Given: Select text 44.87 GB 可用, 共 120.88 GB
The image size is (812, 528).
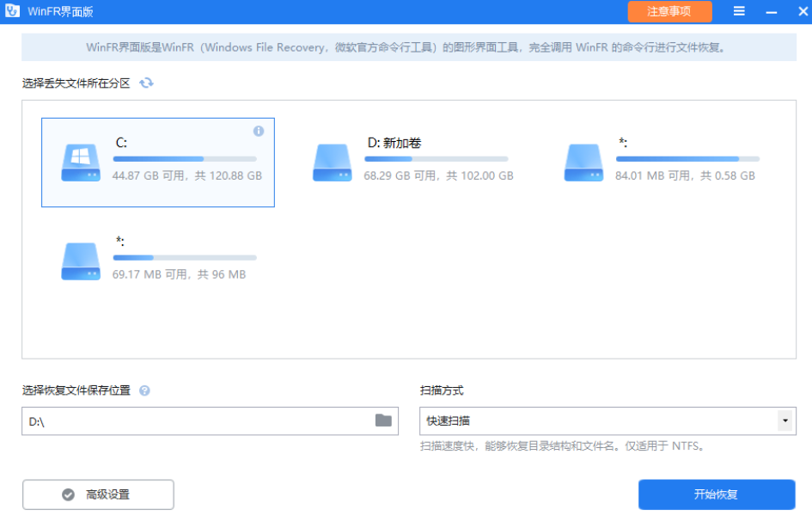Looking at the screenshot, I should pyautogui.click(x=187, y=175).
